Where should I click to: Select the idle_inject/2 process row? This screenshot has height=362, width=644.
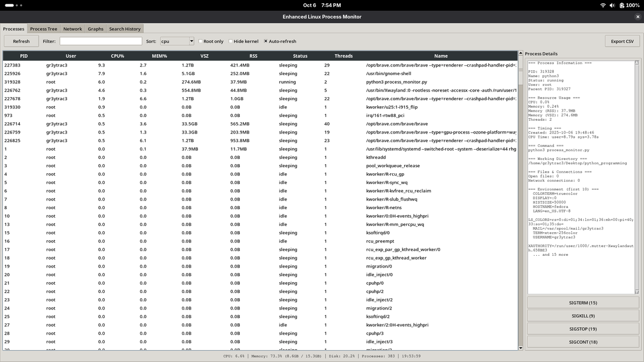click(260, 300)
